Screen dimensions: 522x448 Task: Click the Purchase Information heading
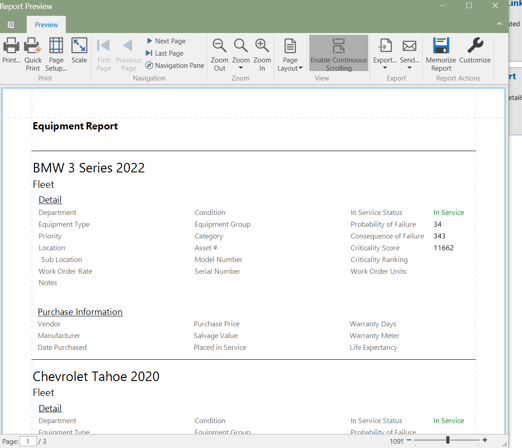(x=80, y=312)
